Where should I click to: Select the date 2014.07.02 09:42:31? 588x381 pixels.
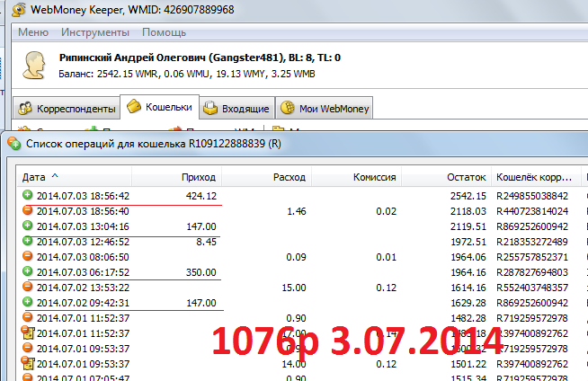tap(83, 303)
